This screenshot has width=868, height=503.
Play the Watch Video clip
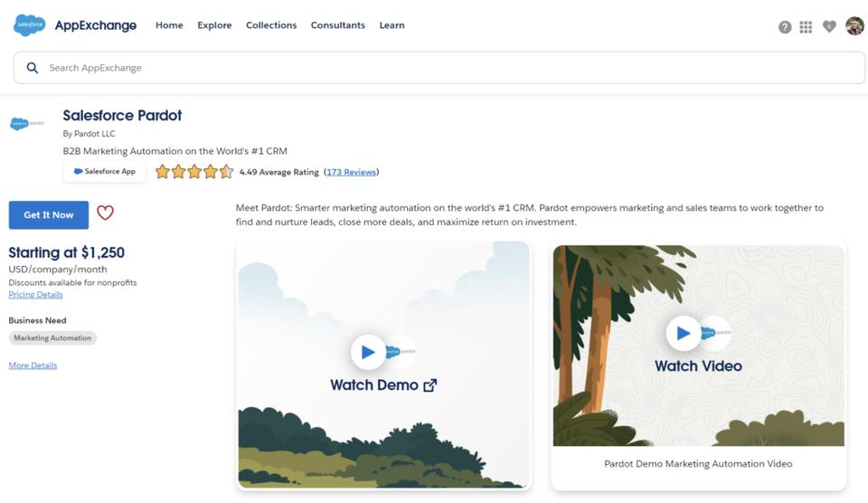pyautogui.click(x=684, y=333)
